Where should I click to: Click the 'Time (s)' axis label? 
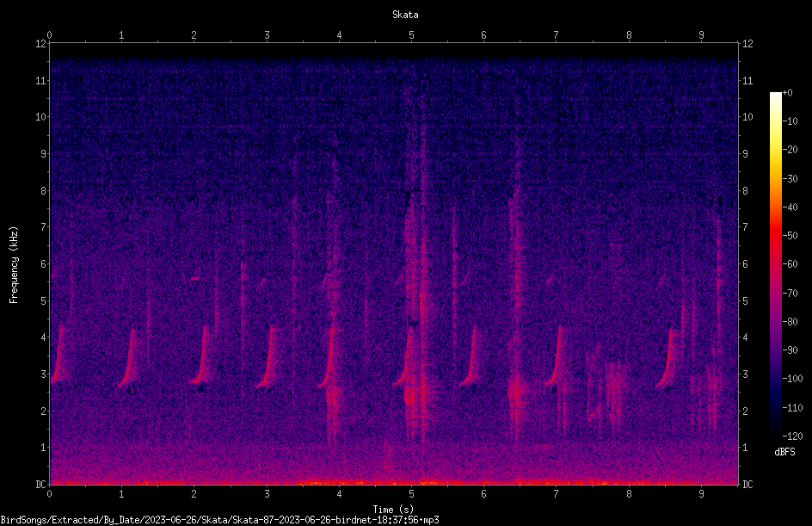click(393, 510)
